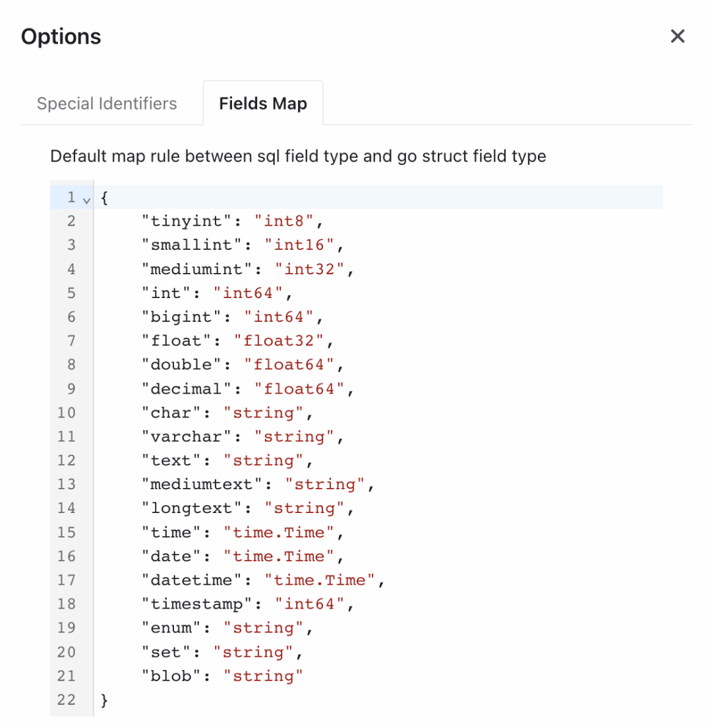Screen dimensions: 712x728
Task: Click the "enum" key on line 19
Action: tap(171, 628)
